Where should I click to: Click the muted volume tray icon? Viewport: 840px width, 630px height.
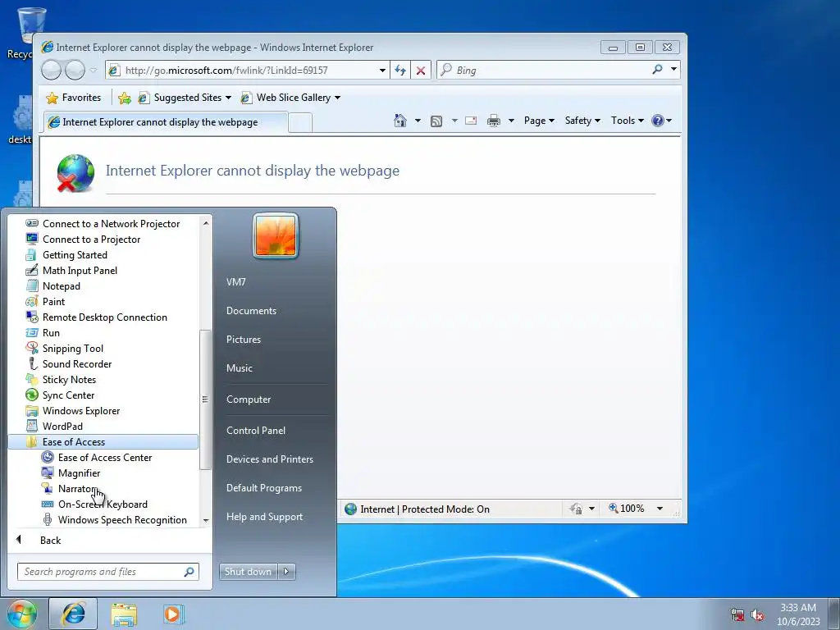pyautogui.click(x=757, y=615)
